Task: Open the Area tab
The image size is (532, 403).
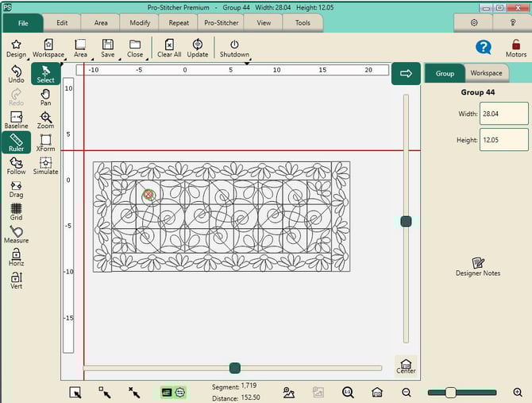Action: 101,23
